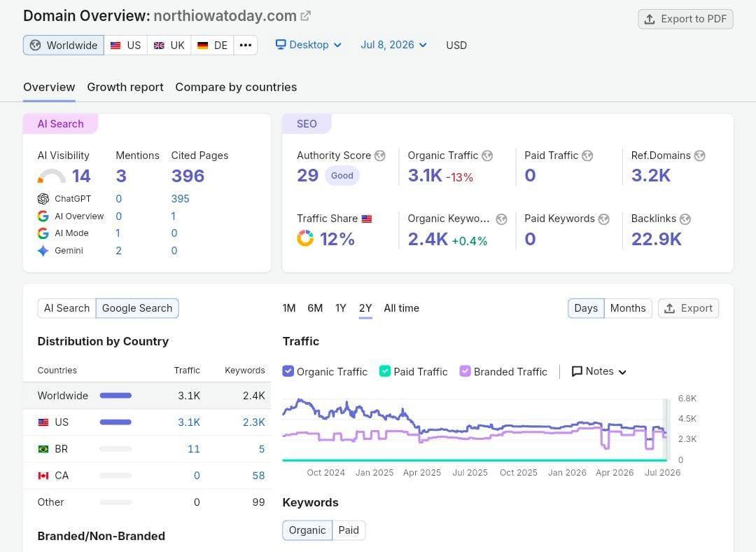Click globe info icon next to Authority Score
The height and width of the screenshot is (552, 756).
point(380,156)
